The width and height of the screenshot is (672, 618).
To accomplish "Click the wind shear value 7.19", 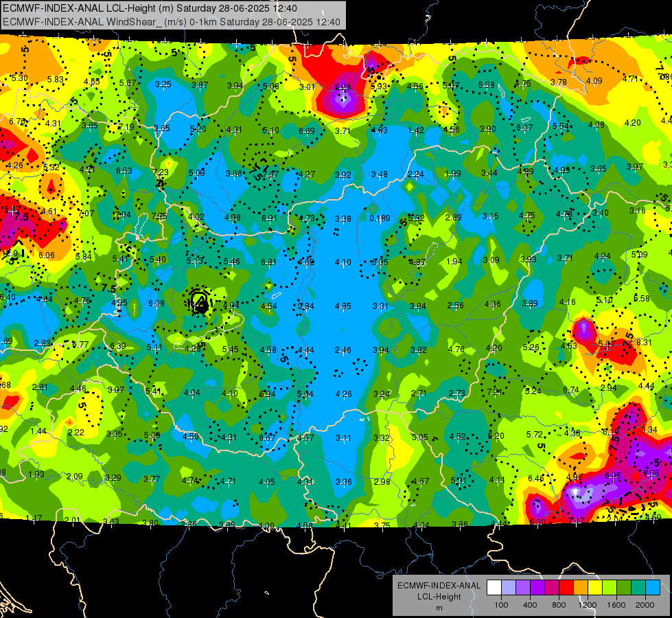I will click(x=126, y=126).
